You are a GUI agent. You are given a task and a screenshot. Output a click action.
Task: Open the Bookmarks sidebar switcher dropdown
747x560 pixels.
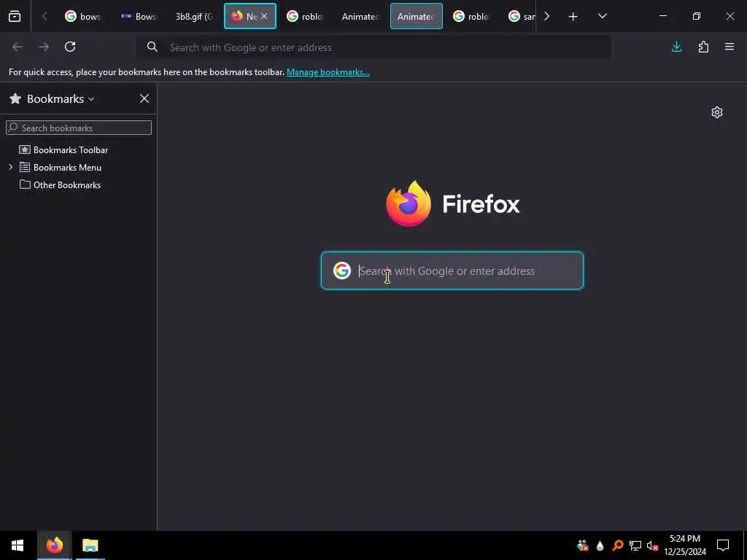tap(61, 98)
